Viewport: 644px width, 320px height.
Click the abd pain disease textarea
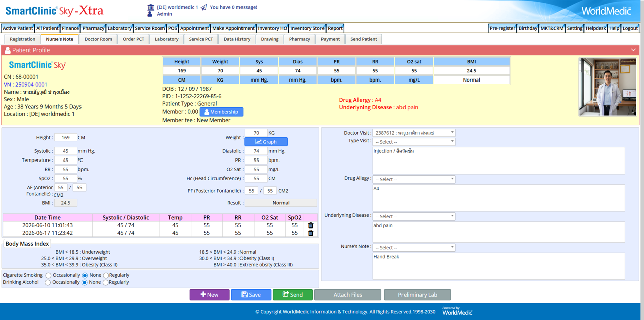pos(499,232)
